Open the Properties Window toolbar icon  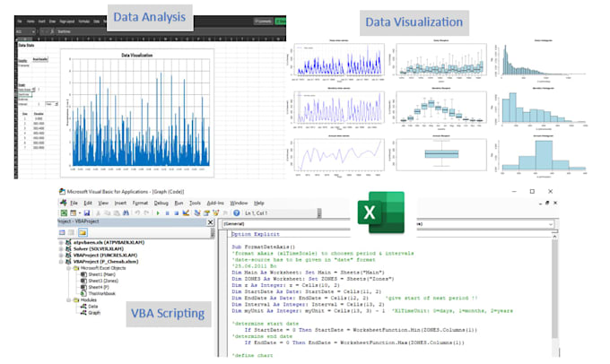click(206, 213)
